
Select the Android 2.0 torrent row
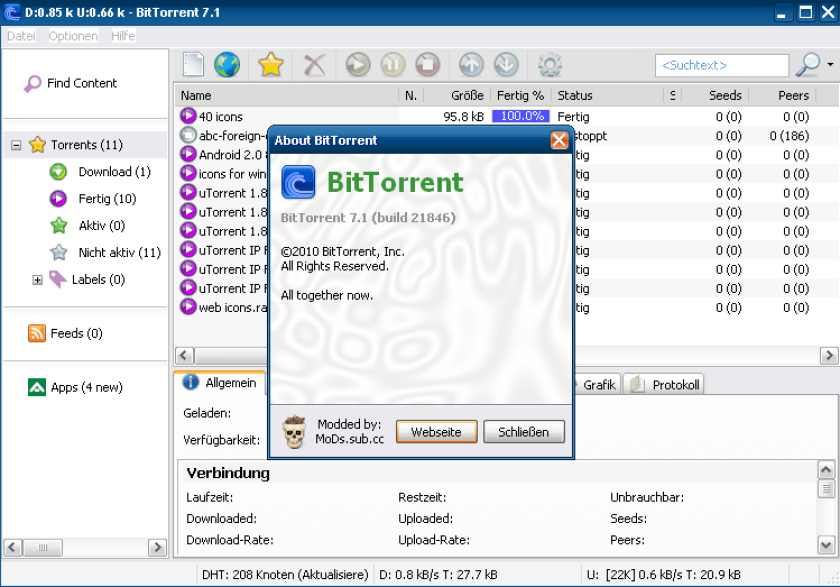coord(222,155)
